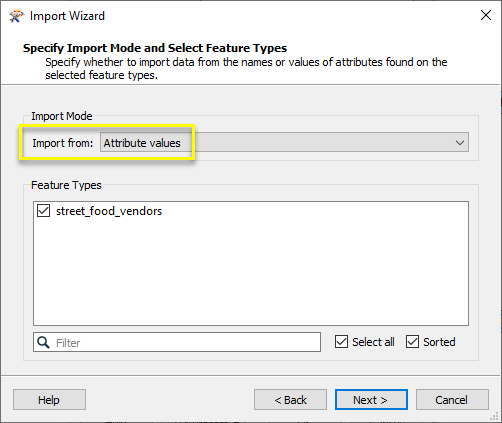Click the Import Wizard title text
The image size is (502, 423).
point(67,16)
